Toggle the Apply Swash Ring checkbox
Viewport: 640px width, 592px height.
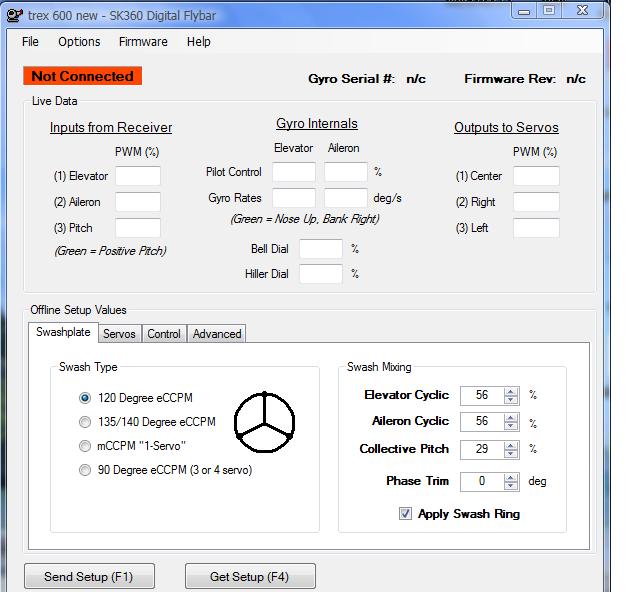[405, 514]
